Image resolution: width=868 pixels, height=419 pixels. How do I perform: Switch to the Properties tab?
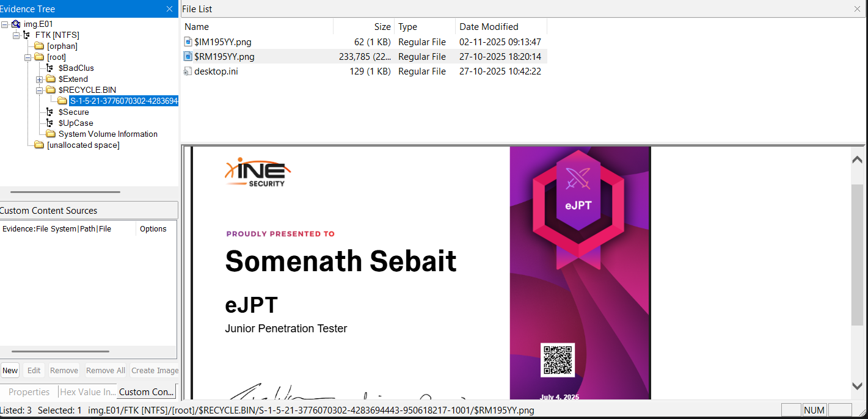(x=29, y=392)
